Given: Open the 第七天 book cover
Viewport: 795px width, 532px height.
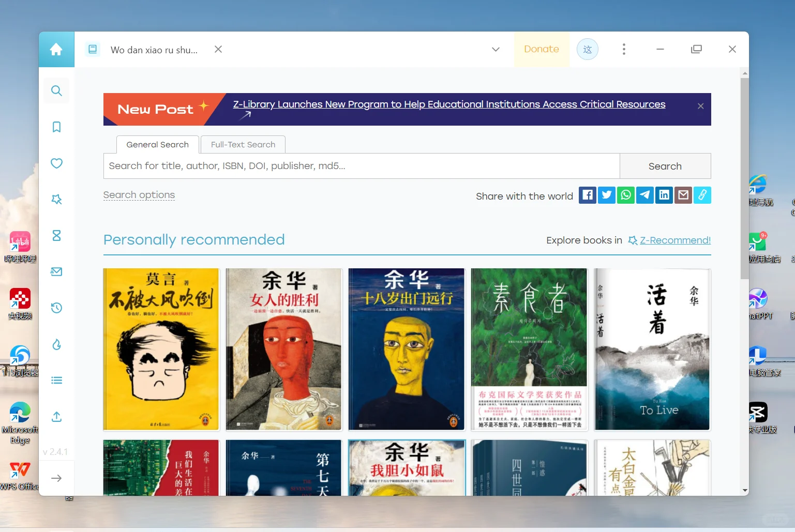Looking at the screenshot, I should 284,468.
